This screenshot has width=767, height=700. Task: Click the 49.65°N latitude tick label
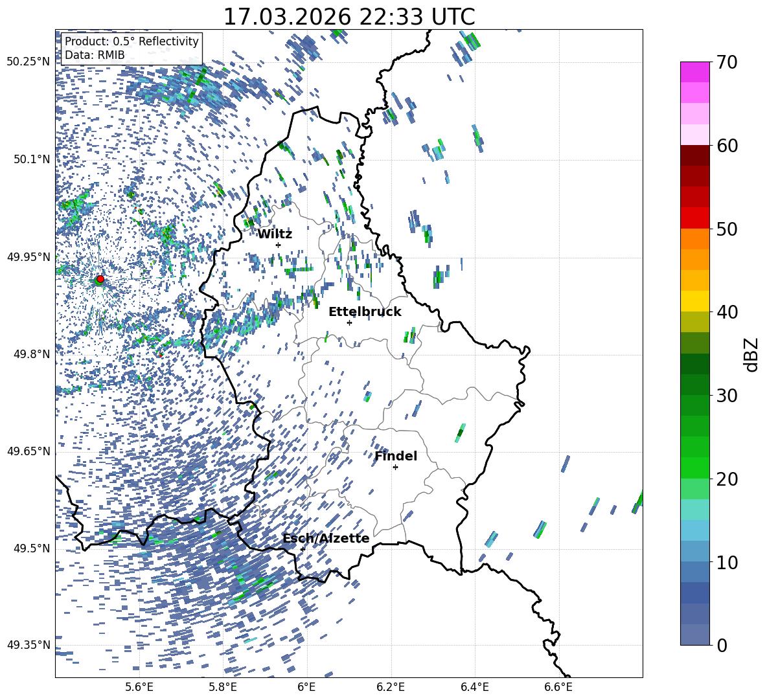(x=29, y=451)
